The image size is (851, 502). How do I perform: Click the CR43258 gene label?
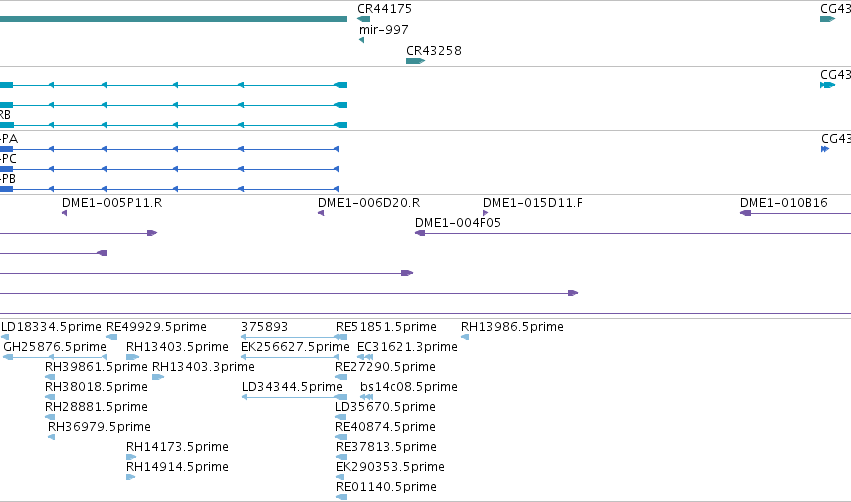point(434,50)
